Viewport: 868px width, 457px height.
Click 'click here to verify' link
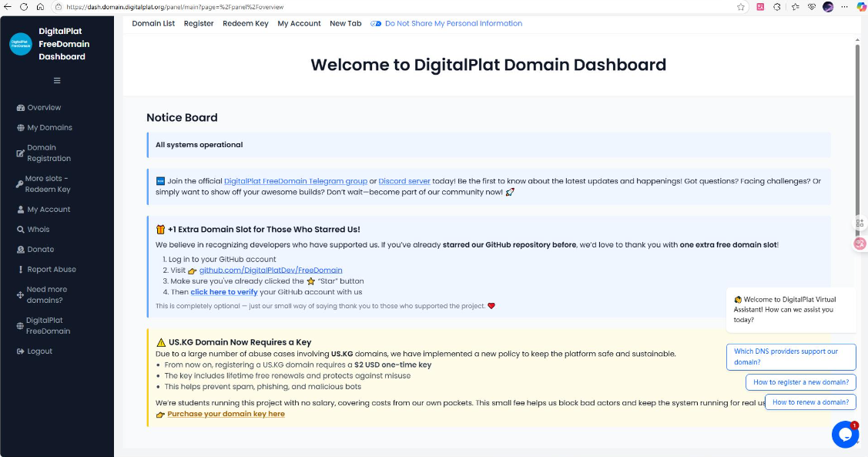pyautogui.click(x=224, y=292)
